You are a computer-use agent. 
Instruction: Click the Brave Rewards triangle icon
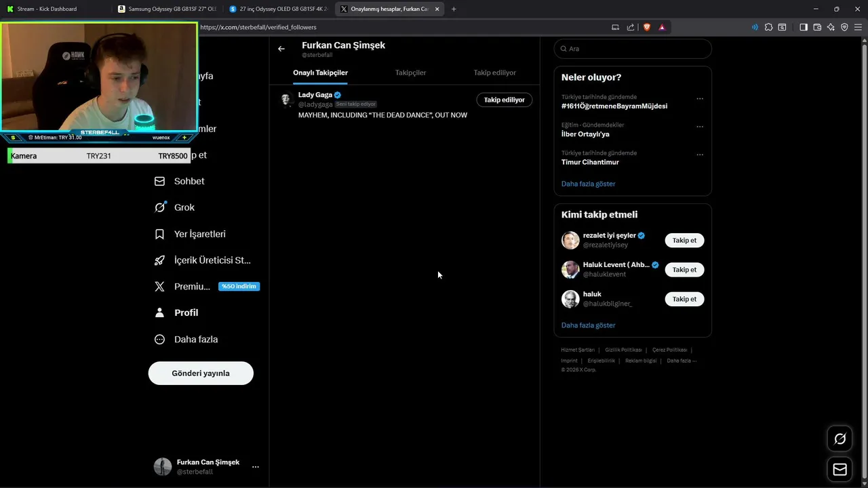[x=662, y=27]
